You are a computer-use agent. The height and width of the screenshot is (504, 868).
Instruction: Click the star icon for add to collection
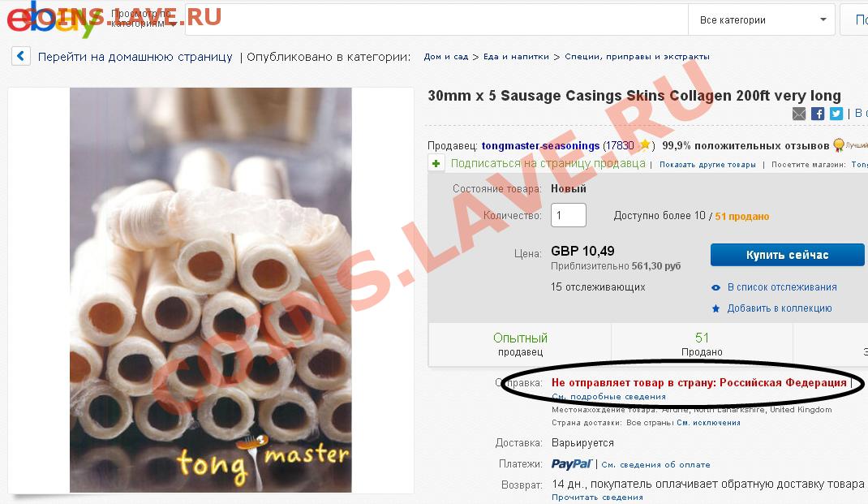tap(715, 308)
